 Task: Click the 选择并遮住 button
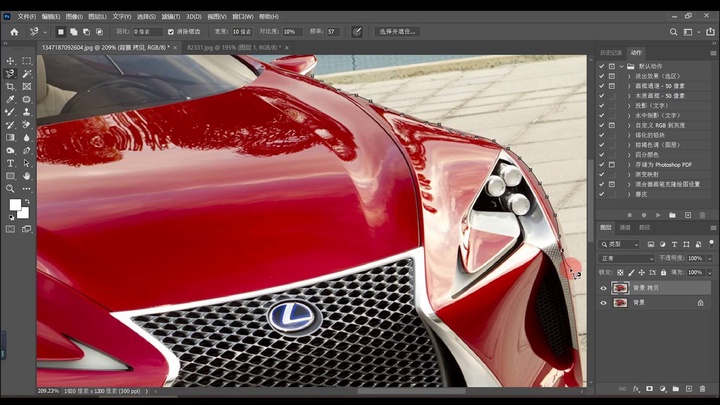tap(396, 32)
